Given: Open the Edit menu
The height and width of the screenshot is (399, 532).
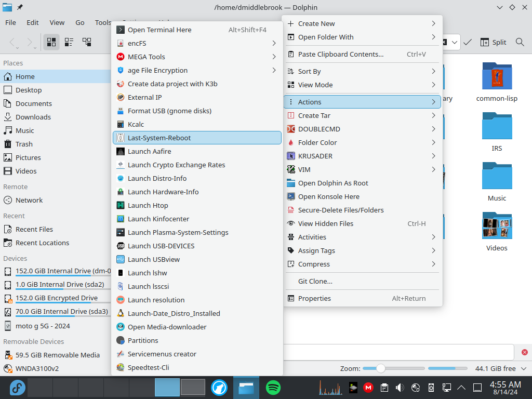Looking at the screenshot, I should pos(33,22).
